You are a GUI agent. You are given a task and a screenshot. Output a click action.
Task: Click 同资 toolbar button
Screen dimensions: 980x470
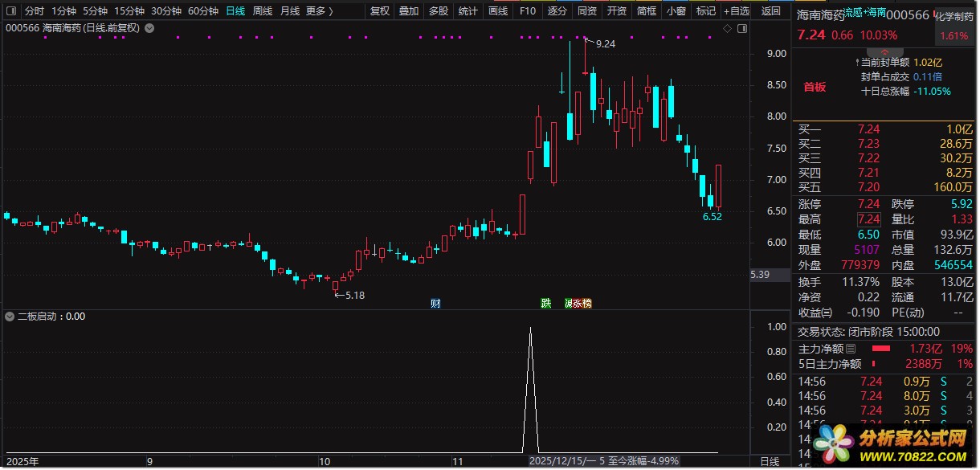[587, 11]
